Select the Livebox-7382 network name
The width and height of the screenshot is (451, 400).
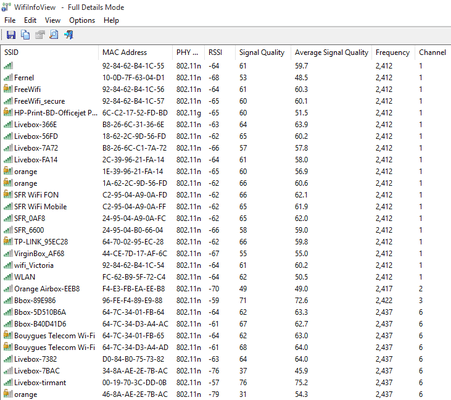pos(35,359)
